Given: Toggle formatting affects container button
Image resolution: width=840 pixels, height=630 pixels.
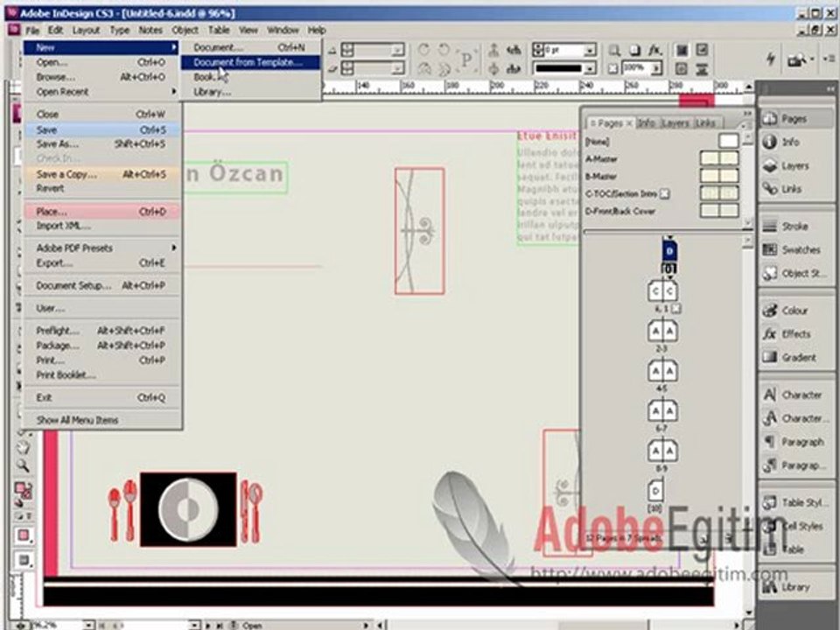Looking at the screenshot, I should click(x=20, y=516).
